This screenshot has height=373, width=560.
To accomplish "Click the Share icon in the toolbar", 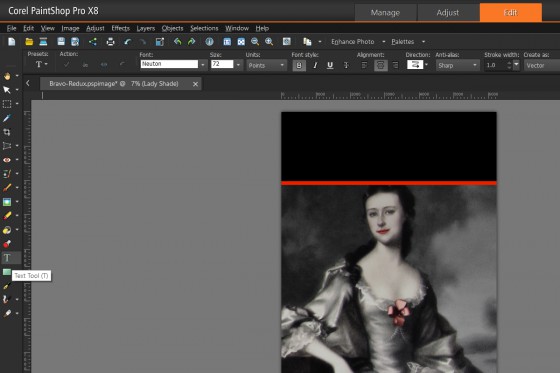I will coord(93,42).
